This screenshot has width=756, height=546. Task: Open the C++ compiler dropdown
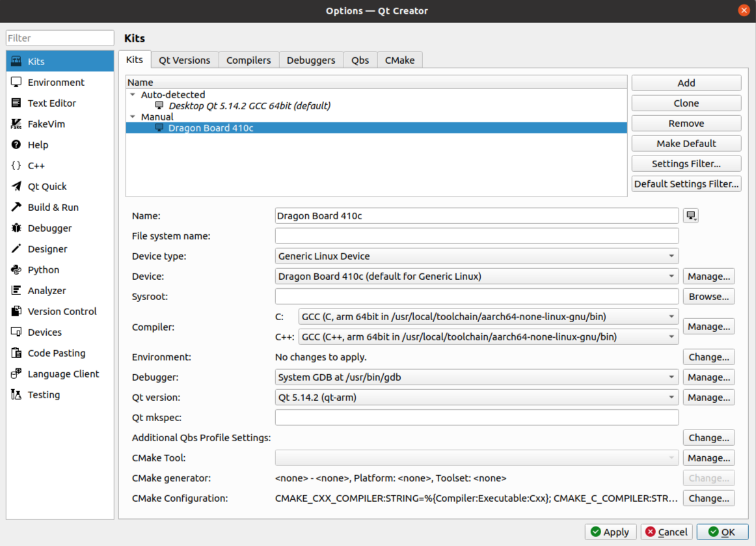tap(489, 337)
